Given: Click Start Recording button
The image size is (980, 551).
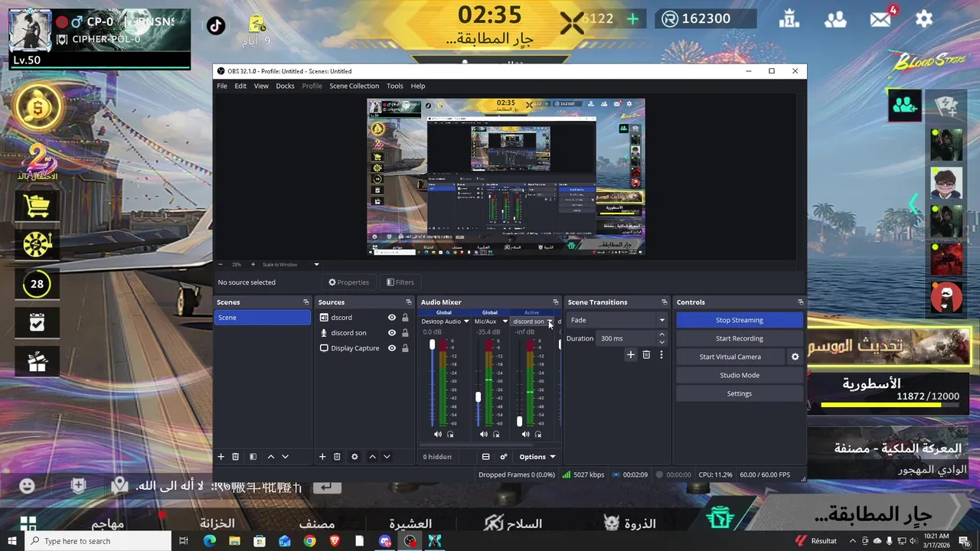Looking at the screenshot, I should [740, 338].
